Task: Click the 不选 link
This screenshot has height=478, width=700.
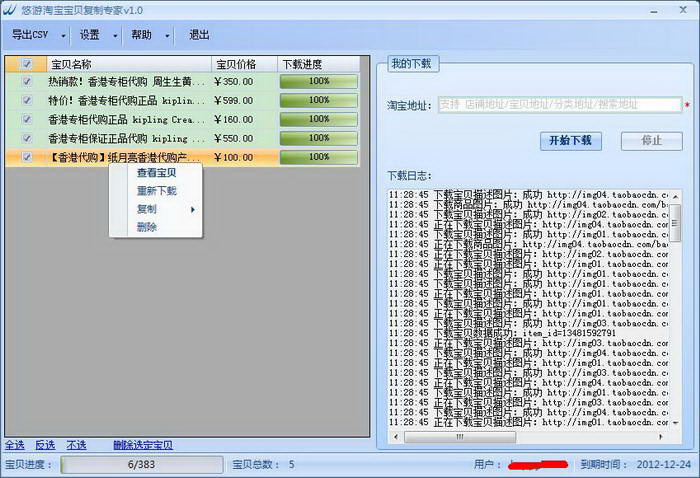Action: pos(76,445)
